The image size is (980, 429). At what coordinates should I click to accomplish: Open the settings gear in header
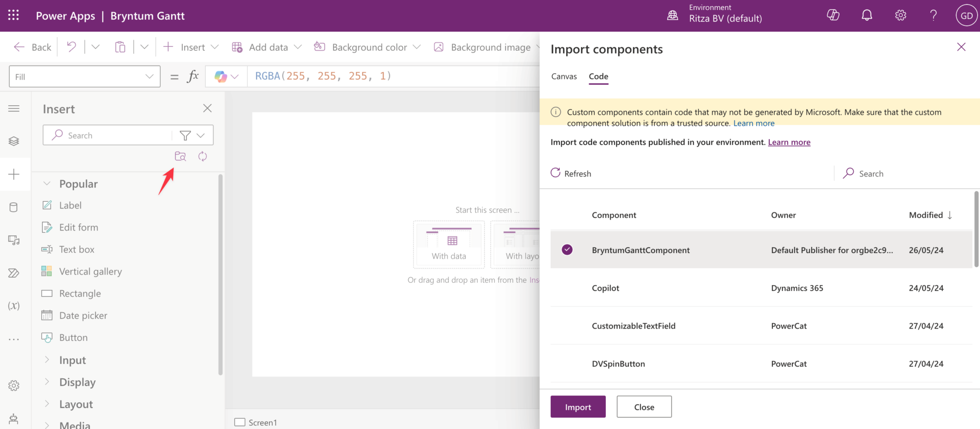pos(900,15)
